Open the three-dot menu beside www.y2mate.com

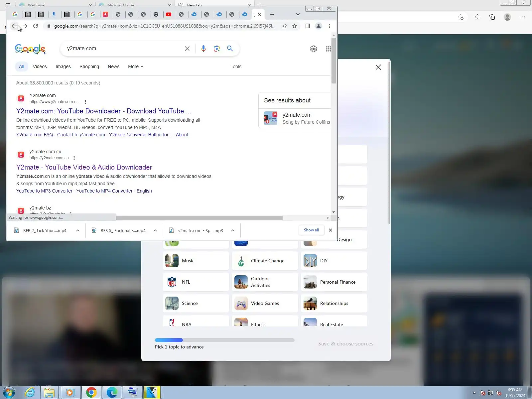pos(85,102)
